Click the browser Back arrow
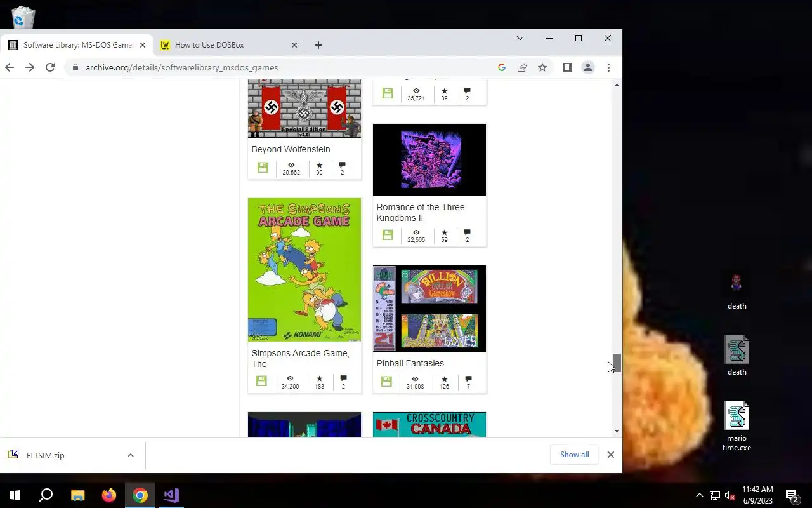Image resolution: width=812 pixels, height=508 pixels. pos(10,67)
